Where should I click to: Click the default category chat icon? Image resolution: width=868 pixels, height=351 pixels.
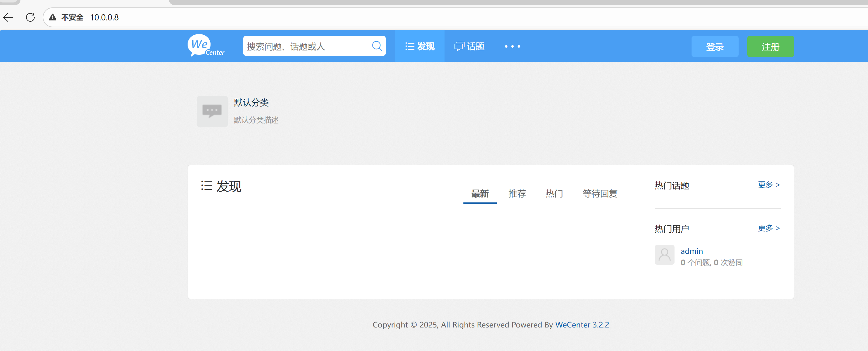tap(212, 111)
